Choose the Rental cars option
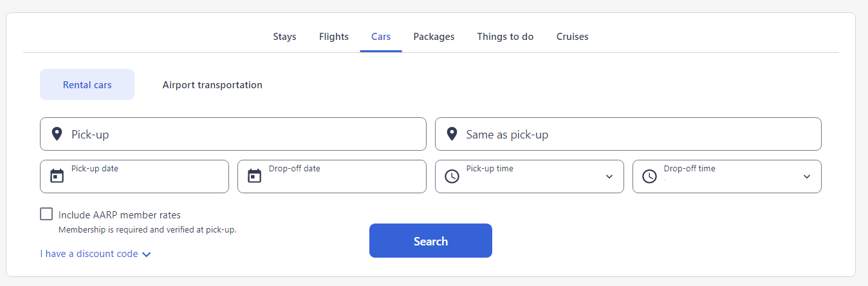This screenshot has height=286, width=868. [87, 85]
